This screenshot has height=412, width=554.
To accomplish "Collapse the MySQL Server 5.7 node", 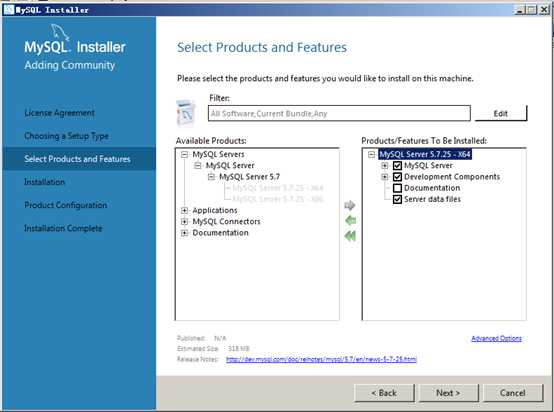I will click(211, 177).
